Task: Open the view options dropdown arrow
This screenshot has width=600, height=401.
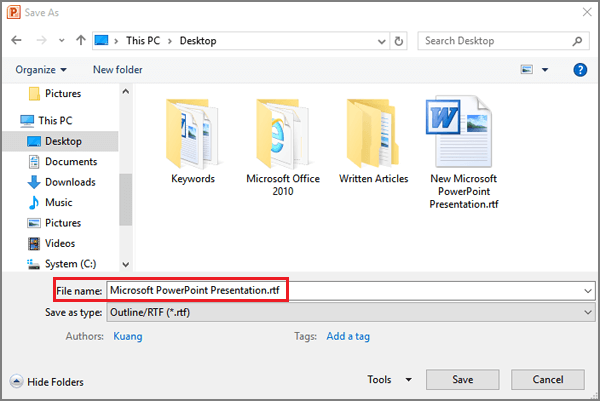Action: tap(545, 70)
